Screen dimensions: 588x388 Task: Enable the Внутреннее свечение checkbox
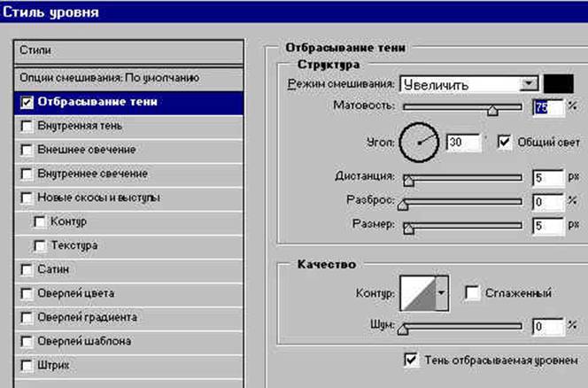point(27,175)
